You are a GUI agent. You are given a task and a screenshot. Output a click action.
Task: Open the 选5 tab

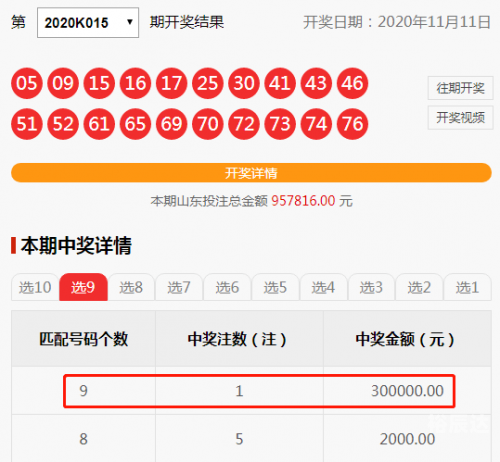pyautogui.click(x=275, y=287)
